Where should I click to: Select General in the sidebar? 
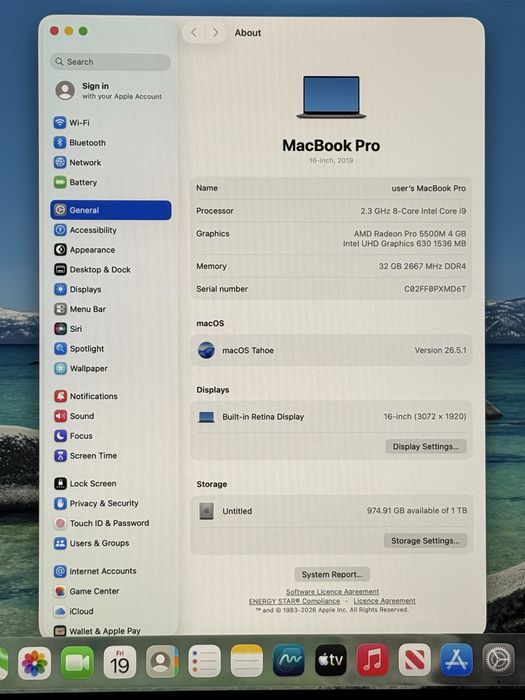click(111, 210)
